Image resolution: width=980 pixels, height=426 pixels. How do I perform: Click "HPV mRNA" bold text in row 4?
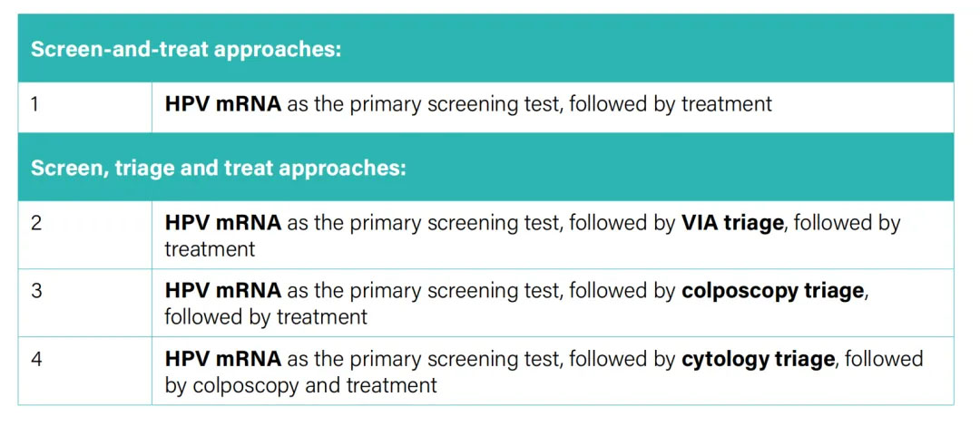coord(223,359)
